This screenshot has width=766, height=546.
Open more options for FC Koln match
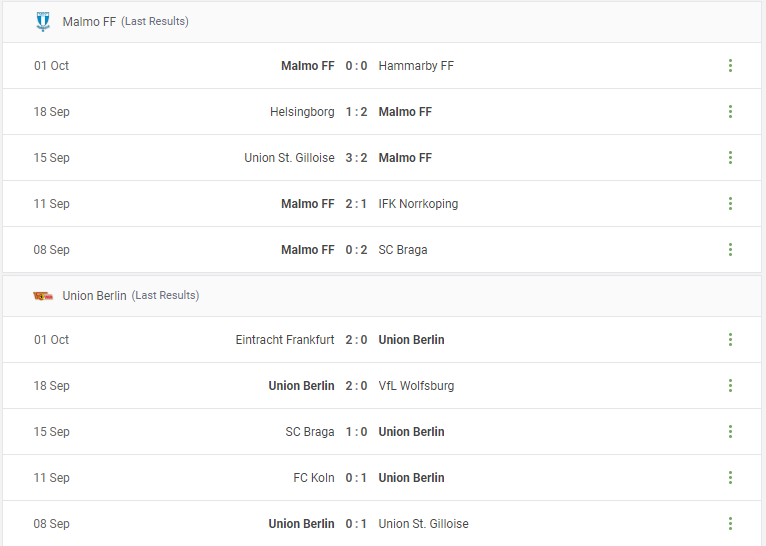click(x=730, y=477)
